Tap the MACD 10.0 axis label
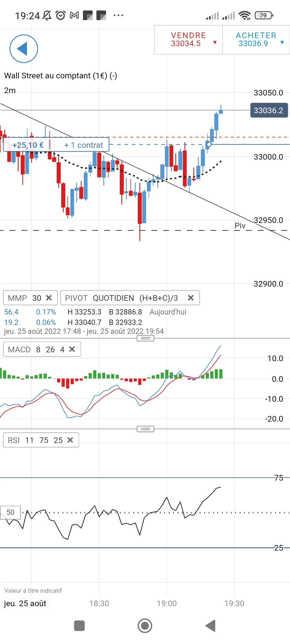290x644 pixels. point(275,358)
